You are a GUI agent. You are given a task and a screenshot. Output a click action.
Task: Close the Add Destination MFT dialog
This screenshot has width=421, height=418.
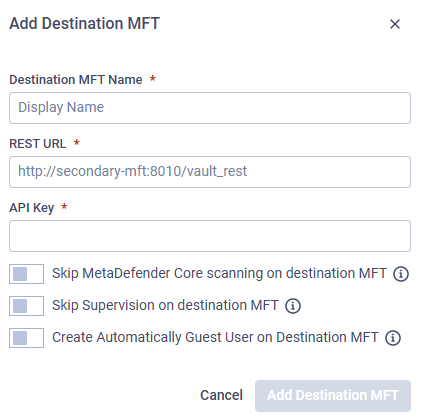395,24
